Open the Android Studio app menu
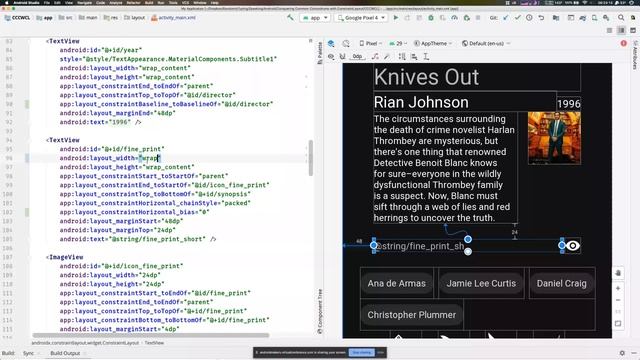 [27, 2]
